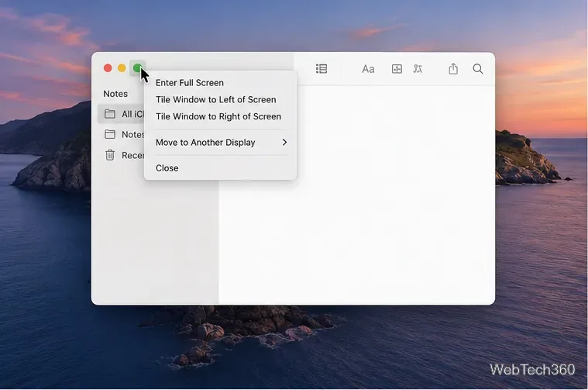Open the Notes folder in the sidebar
The height and width of the screenshot is (390, 588).
point(121,134)
